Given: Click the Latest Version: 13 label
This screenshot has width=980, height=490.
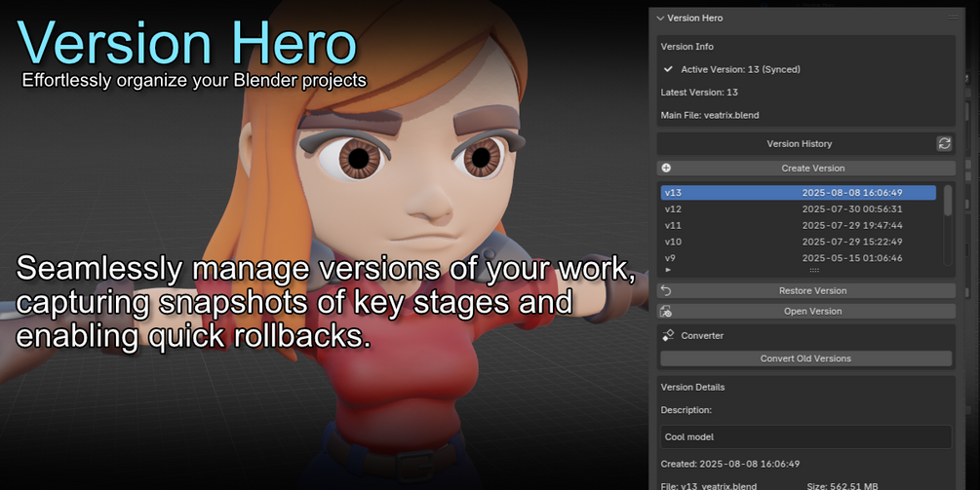Looking at the screenshot, I should click(699, 92).
